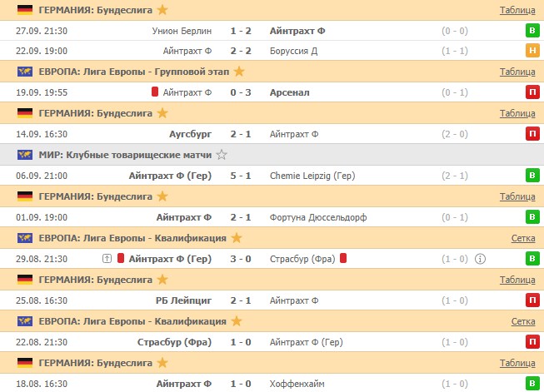This screenshot has width=544, height=392.
Task: Open the МИР: Клубные товарищеские матчи header
Action: coord(124,155)
